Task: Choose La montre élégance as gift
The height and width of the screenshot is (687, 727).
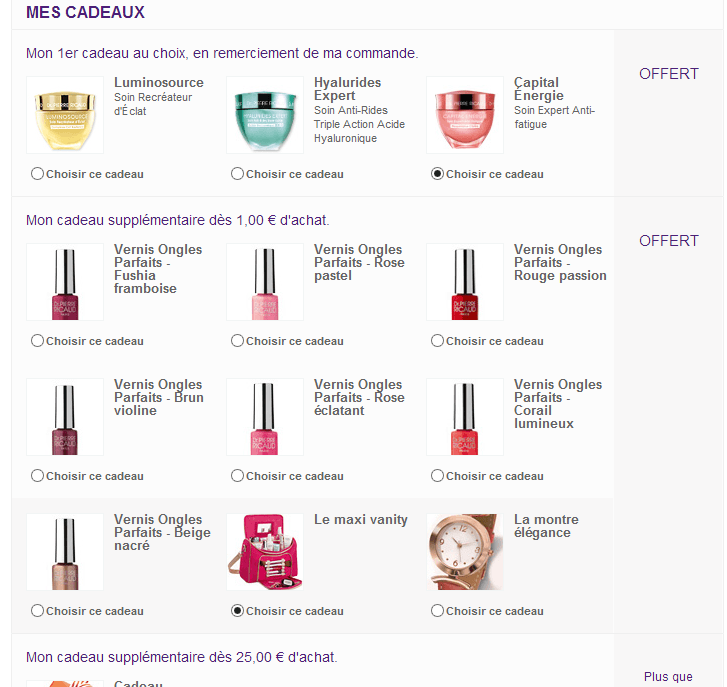Action: coord(437,611)
